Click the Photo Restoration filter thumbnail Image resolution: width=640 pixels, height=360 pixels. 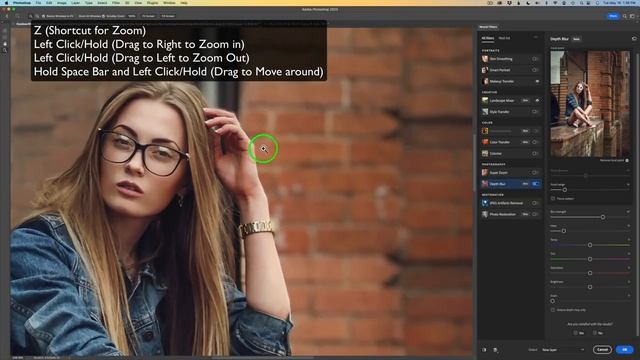(x=485, y=214)
